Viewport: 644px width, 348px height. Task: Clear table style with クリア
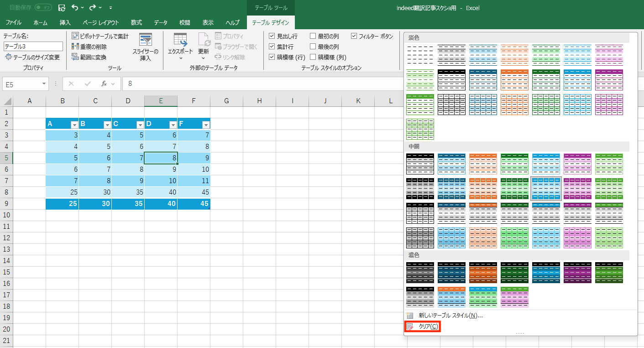[423, 327]
